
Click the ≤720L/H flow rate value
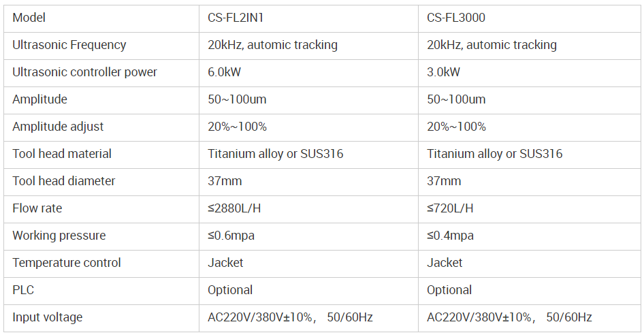[450, 208]
